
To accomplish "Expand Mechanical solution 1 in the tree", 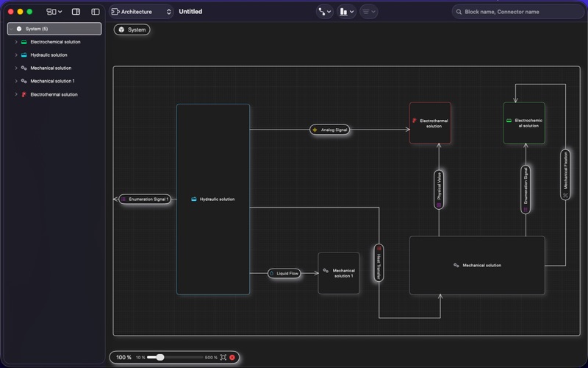I will [x=16, y=81].
